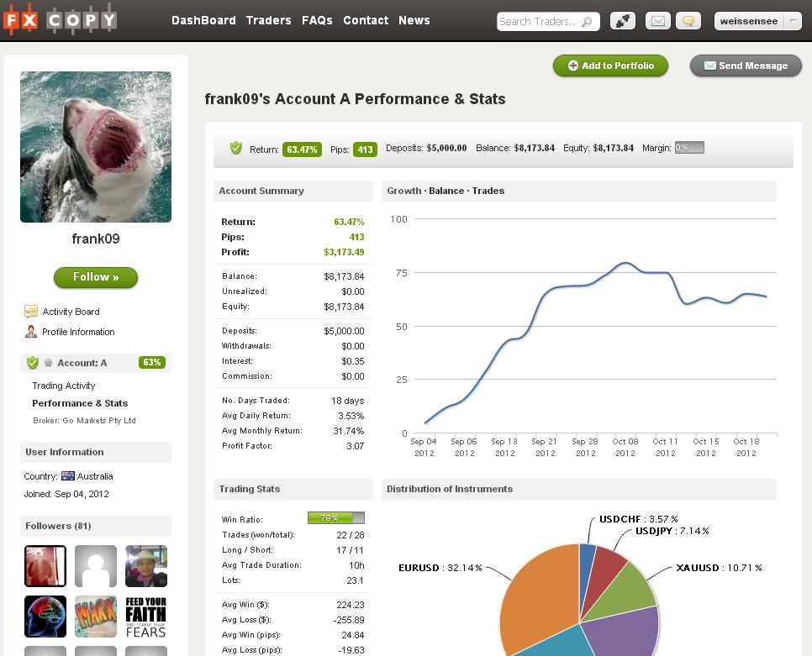Click the green verified shield beside Account: A
Image resolution: width=812 pixels, height=656 pixels.
tap(33, 363)
